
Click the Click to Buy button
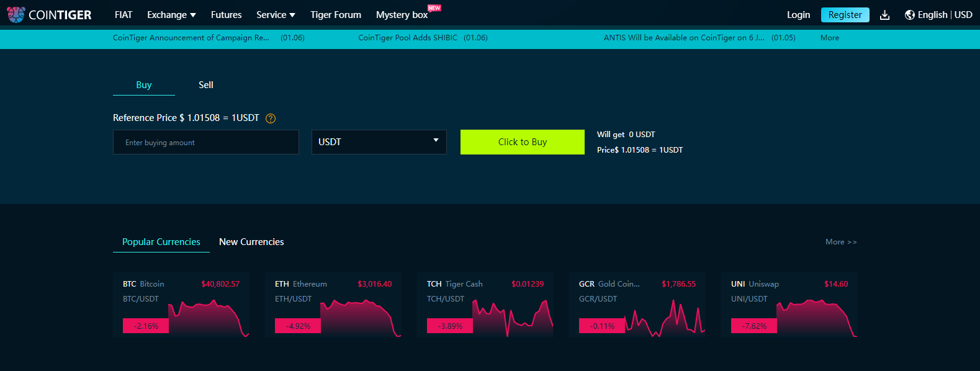coord(523,142)
